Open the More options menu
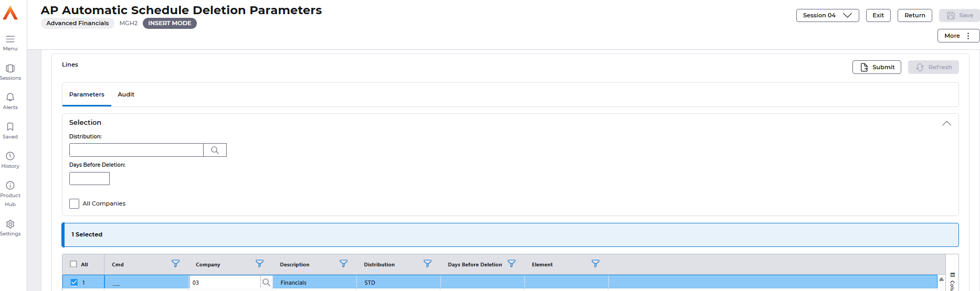 [x=958, y=36]
